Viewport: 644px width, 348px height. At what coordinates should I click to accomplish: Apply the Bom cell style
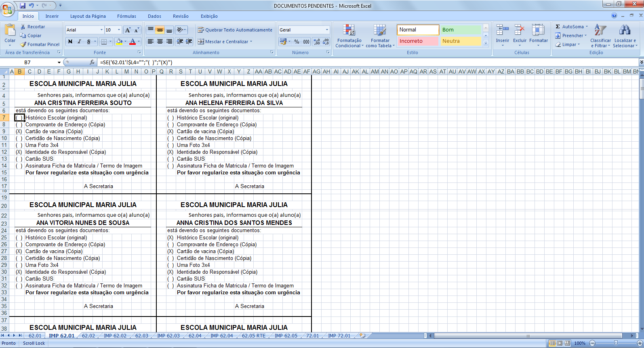pos(461,30)
